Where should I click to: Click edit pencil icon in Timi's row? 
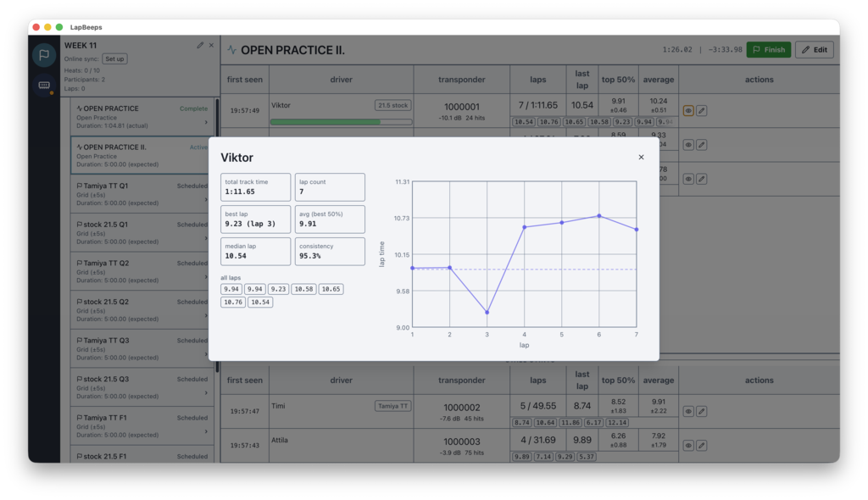(702, 412)
